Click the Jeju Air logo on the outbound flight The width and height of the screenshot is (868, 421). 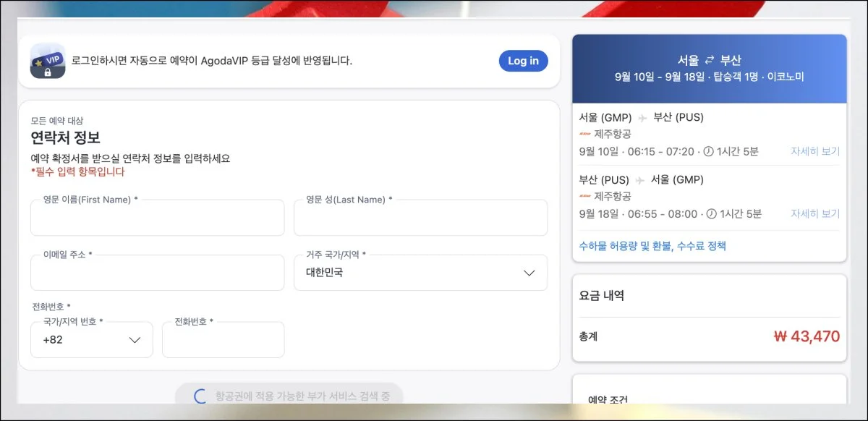point(584,133)
